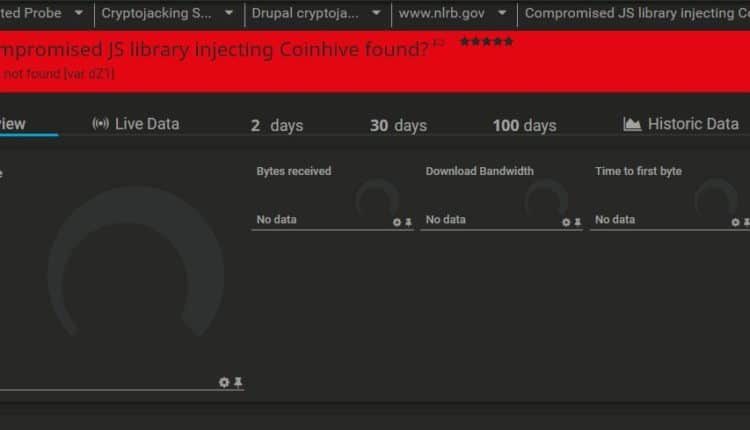Image resolution: width=750 pixels, height=430 pixels.
Task: Open settings gear for Time to first byte
Action: pyautogui.click(x=735, y=222)
